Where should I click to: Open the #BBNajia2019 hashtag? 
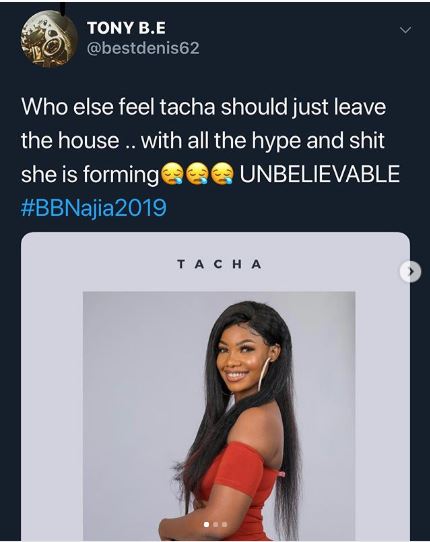tap(94, 208)
